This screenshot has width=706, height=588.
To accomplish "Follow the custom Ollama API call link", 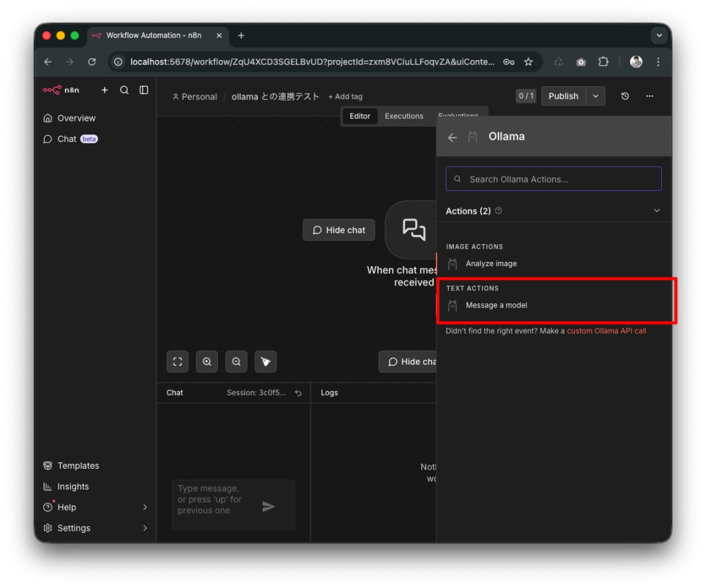I will tap(606, 331).
